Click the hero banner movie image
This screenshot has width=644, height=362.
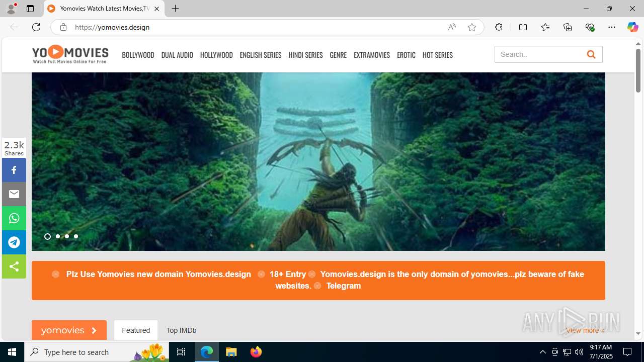[318, 161]
